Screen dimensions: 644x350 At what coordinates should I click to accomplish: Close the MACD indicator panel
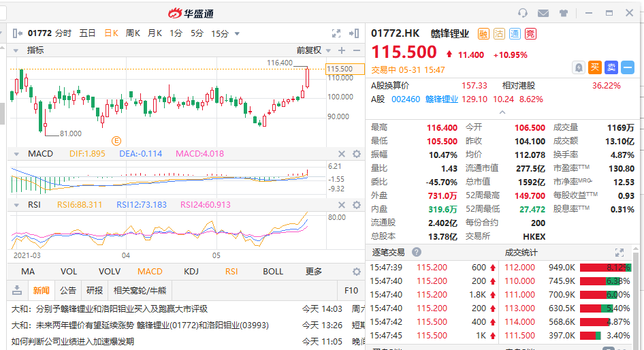pos(342,154)
